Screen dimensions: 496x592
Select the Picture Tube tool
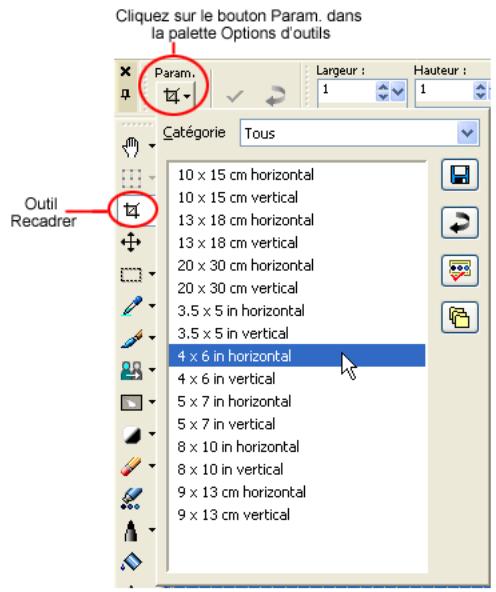click(131, 498)
